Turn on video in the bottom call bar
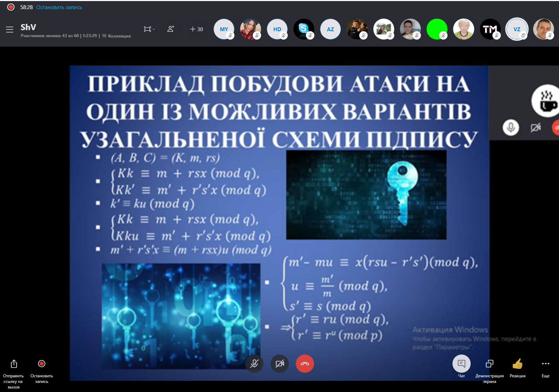Screen dimensions: 559x392 pyautogui.click(x=280, y=364)
